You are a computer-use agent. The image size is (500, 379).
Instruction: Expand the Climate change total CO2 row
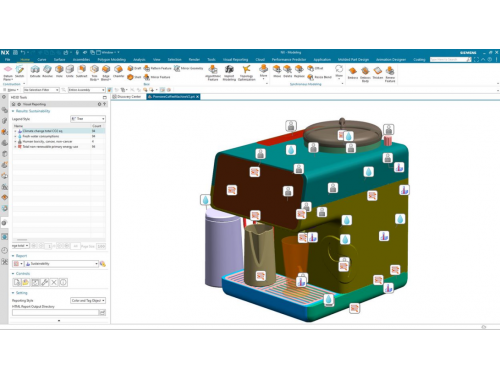click(x=15, y=131)
